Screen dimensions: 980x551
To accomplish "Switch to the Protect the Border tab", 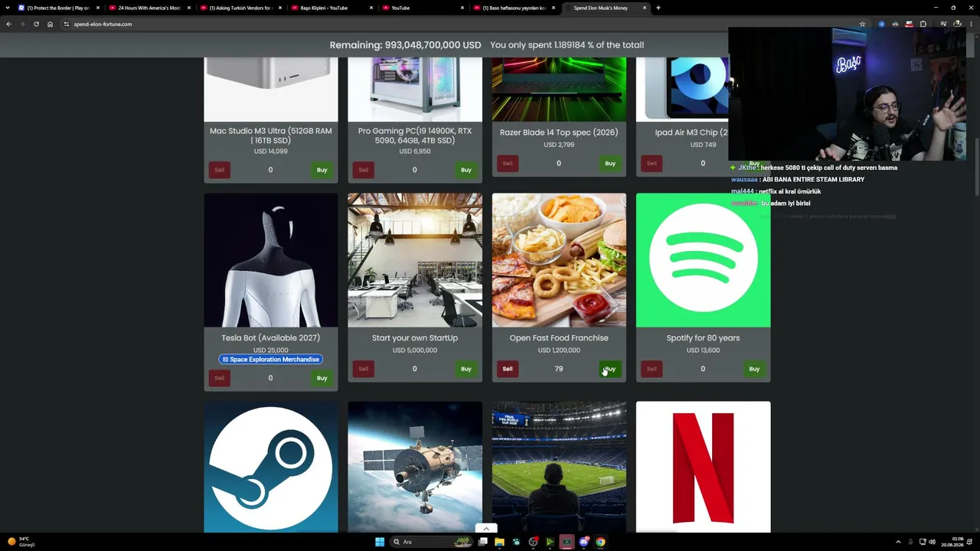I will tap(57, 8).
